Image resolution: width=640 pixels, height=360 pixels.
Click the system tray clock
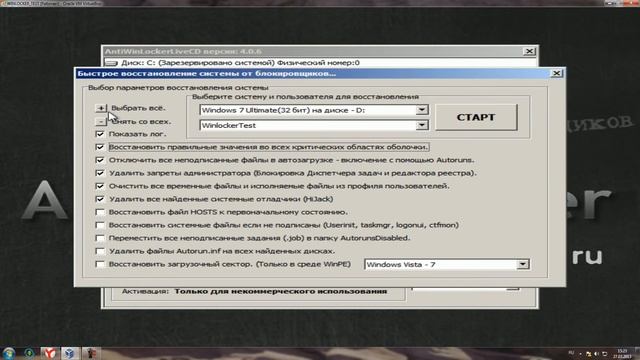622,353
